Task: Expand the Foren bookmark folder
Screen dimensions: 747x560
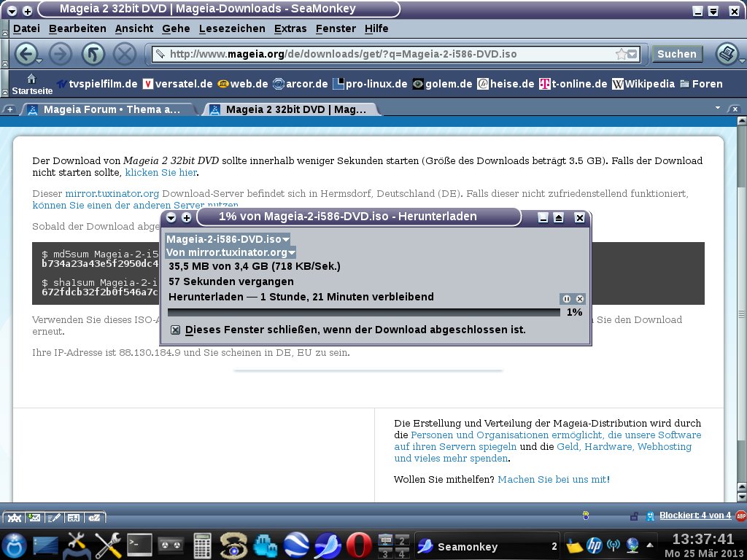Action: [701, 84]
